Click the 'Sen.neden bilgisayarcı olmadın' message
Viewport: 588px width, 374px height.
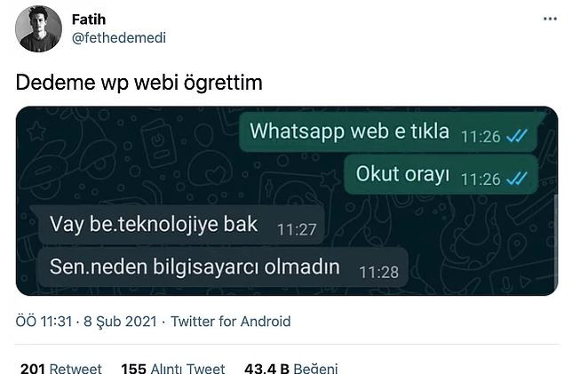pos(223,267)
